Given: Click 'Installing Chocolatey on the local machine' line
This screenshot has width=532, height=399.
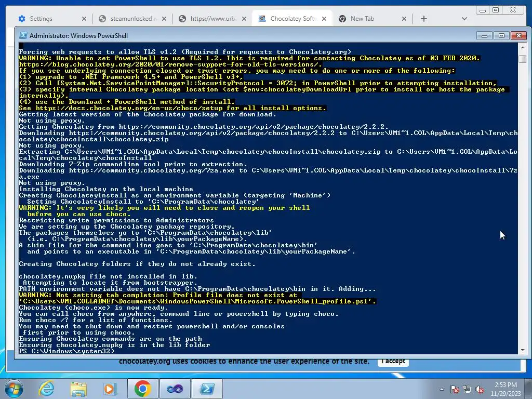Looking at the screenshot, I should pyautogui.click(x=106, y=189).
